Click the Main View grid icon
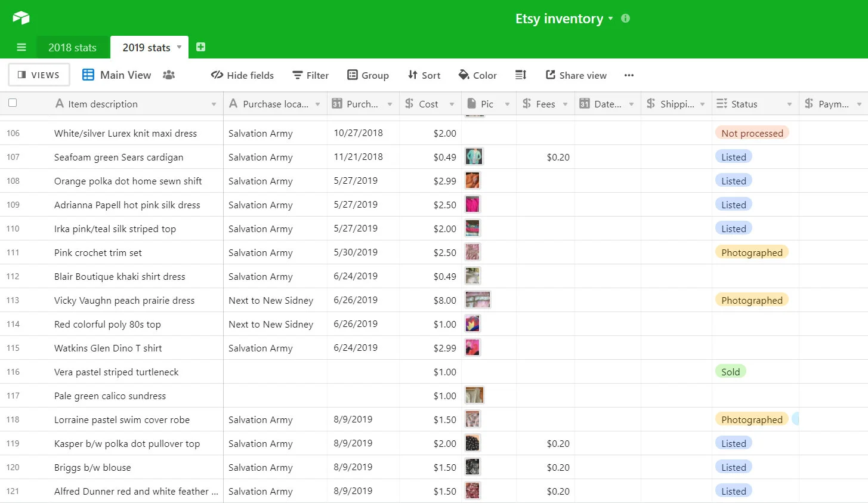This screenshot has height=503, width=868. [88, 75]
